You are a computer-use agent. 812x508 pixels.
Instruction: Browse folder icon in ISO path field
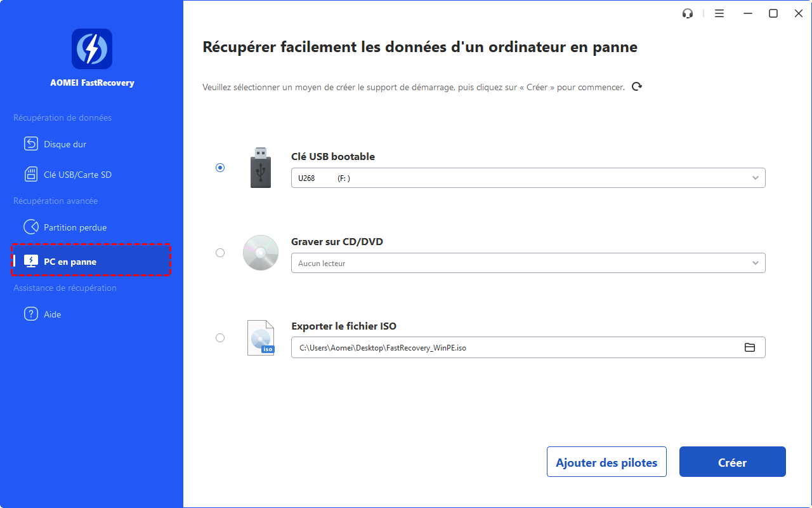(750, 347)
